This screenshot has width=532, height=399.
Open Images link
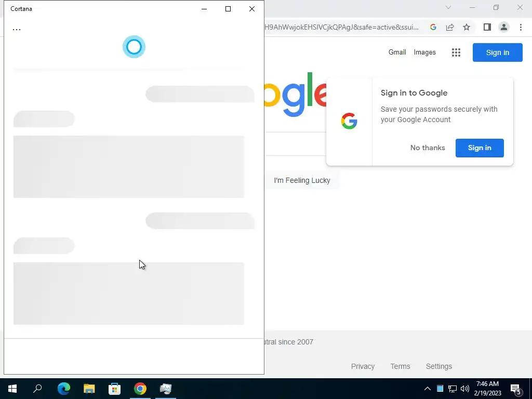[x=424, y=52]
